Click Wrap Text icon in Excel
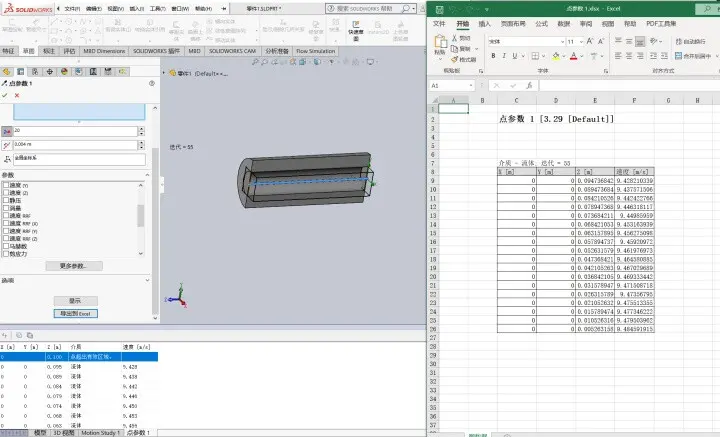This screenshot has height=437, width=720. tap(679, 41)
